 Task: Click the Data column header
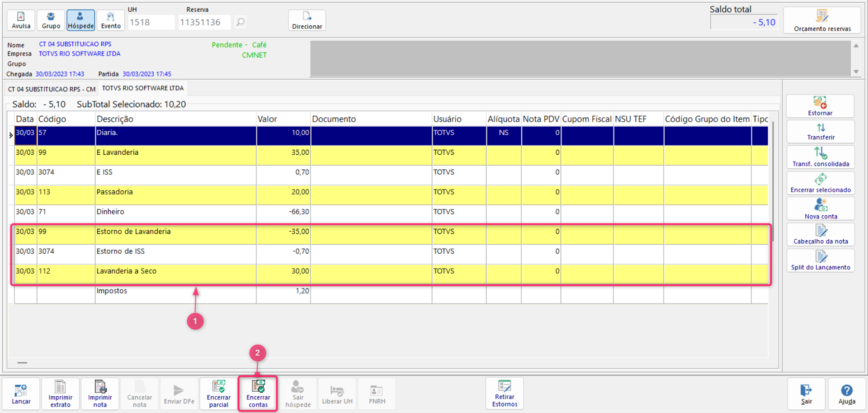25,119
